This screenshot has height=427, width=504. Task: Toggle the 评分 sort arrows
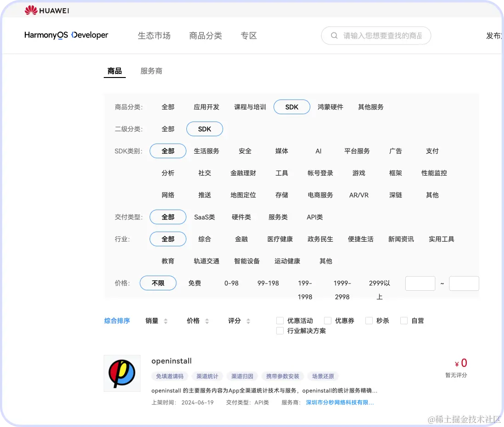click(248, 321)
